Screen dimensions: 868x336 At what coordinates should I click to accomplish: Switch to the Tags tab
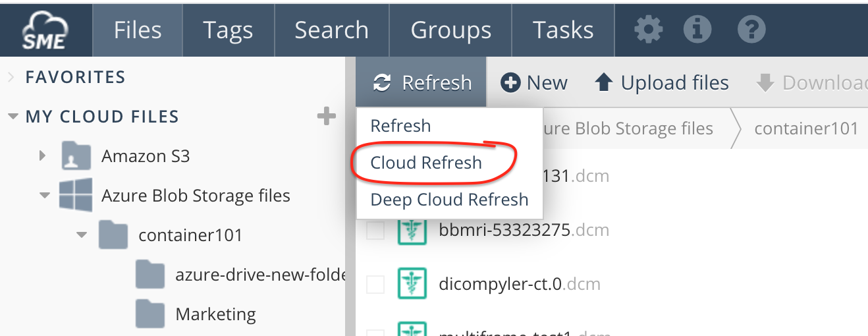coord(229,30)
